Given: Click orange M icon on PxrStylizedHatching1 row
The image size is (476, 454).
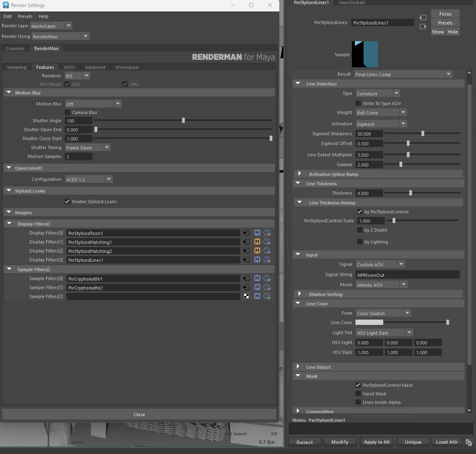Looking at the screenshot, I should [257, 242].
